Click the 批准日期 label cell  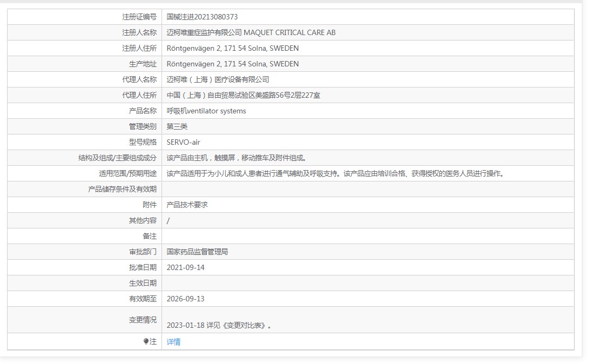click(x=84, y=267)
